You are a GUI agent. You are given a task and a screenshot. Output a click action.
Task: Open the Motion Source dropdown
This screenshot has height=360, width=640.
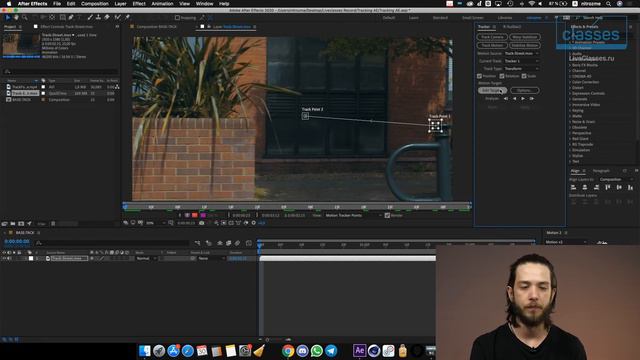tap(522, 53)
